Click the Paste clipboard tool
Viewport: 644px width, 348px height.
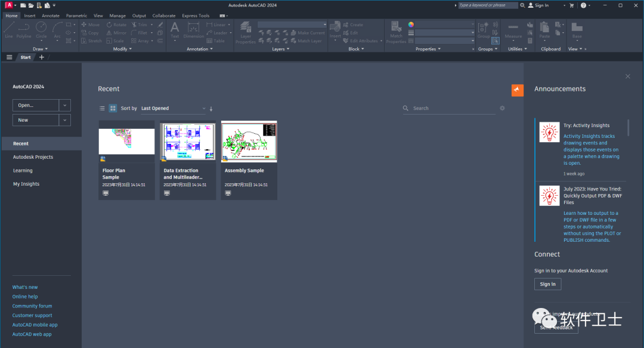coord(544,30)
